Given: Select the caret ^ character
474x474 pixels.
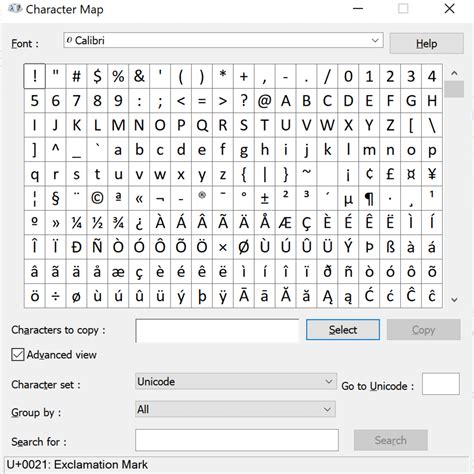Looking at the screenshot, I should point(56,149).
